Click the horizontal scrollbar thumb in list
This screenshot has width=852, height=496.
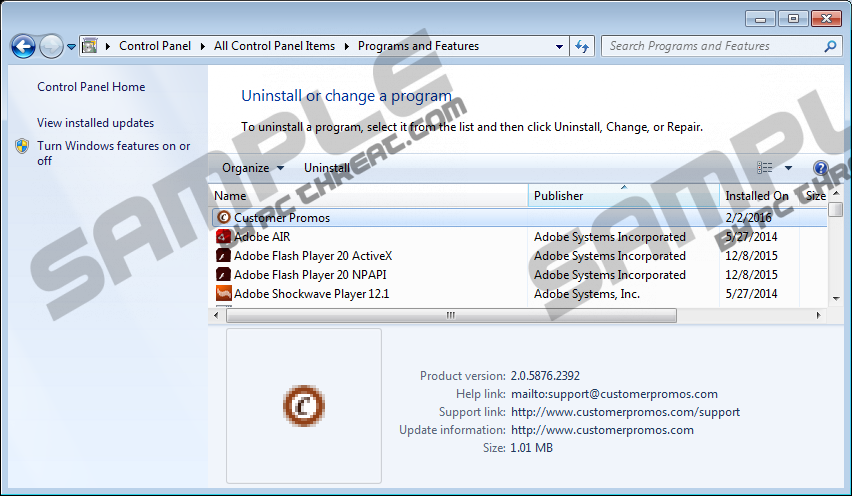point(450,315)
